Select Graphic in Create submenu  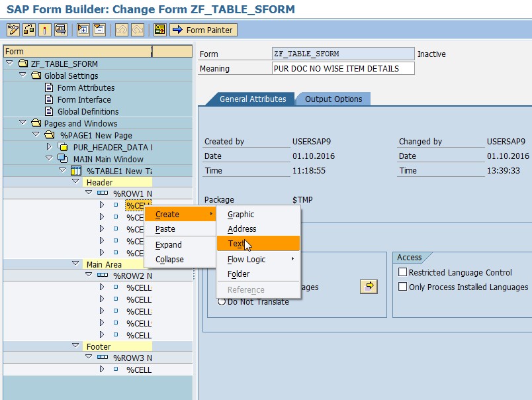258,215
